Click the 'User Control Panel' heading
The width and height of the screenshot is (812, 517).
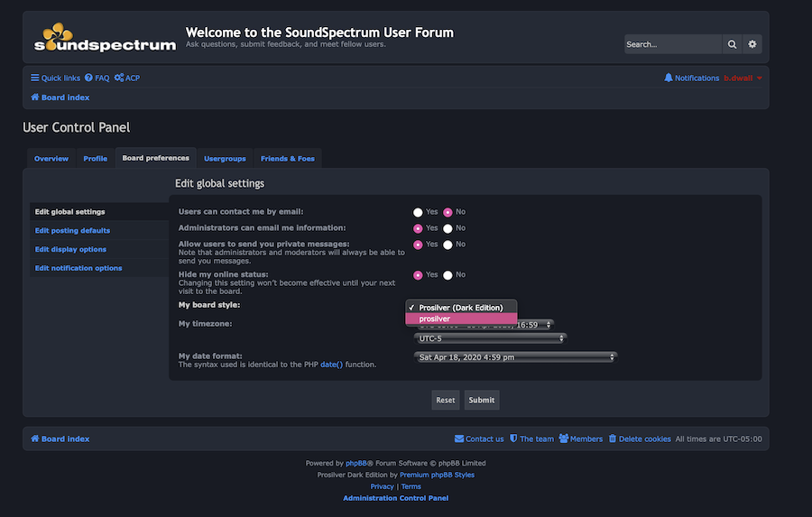(76, 127)
